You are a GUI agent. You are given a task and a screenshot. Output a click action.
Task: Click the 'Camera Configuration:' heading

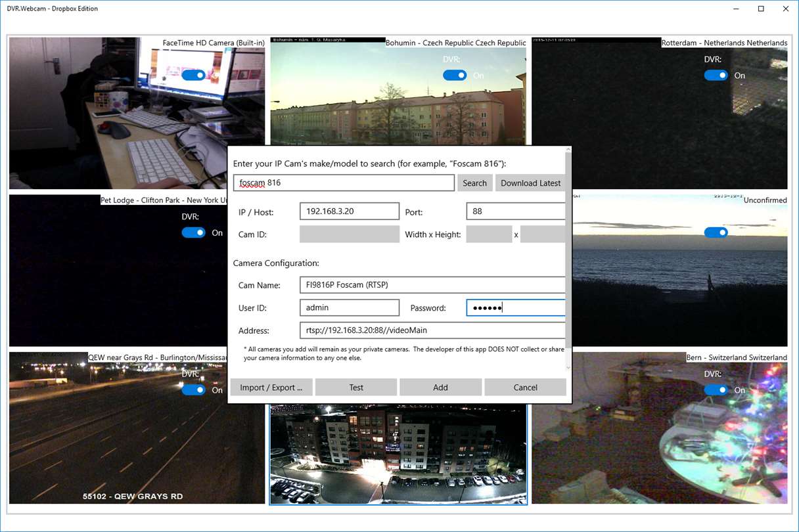pyautogui.click(x=276, y=263)
